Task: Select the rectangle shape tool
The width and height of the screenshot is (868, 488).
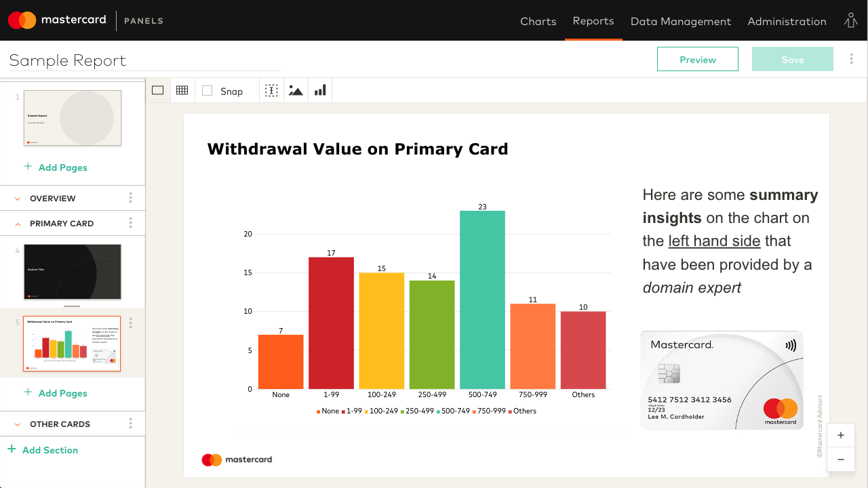Action: tap(157, 89)
